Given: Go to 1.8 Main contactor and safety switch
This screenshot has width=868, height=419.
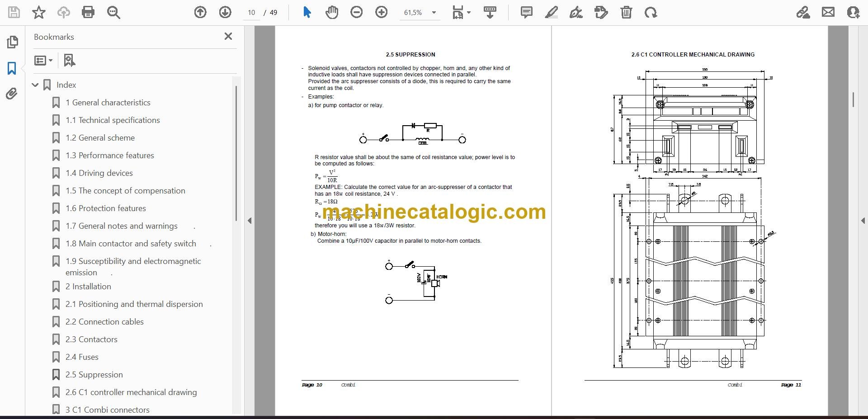Looking at the screenshot, I should (131, 244).
